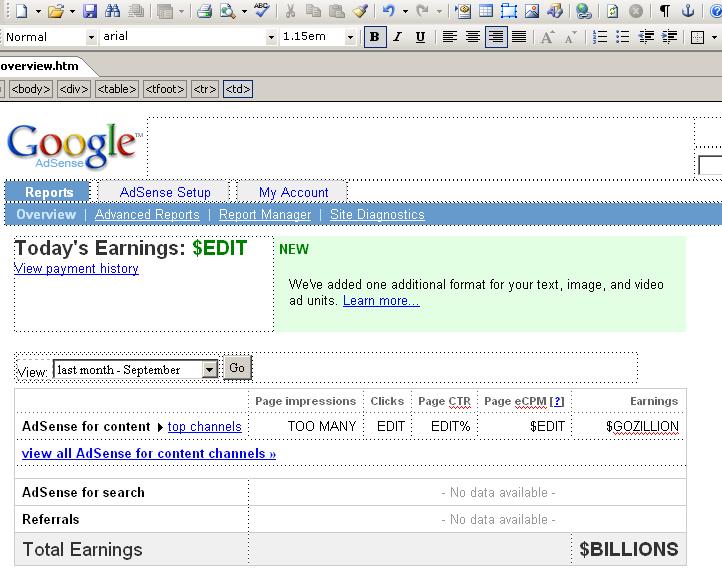Screen dimensions: 722x572
Task: Select the <tfoot> tag in breadcrumb
Action: 165,89
